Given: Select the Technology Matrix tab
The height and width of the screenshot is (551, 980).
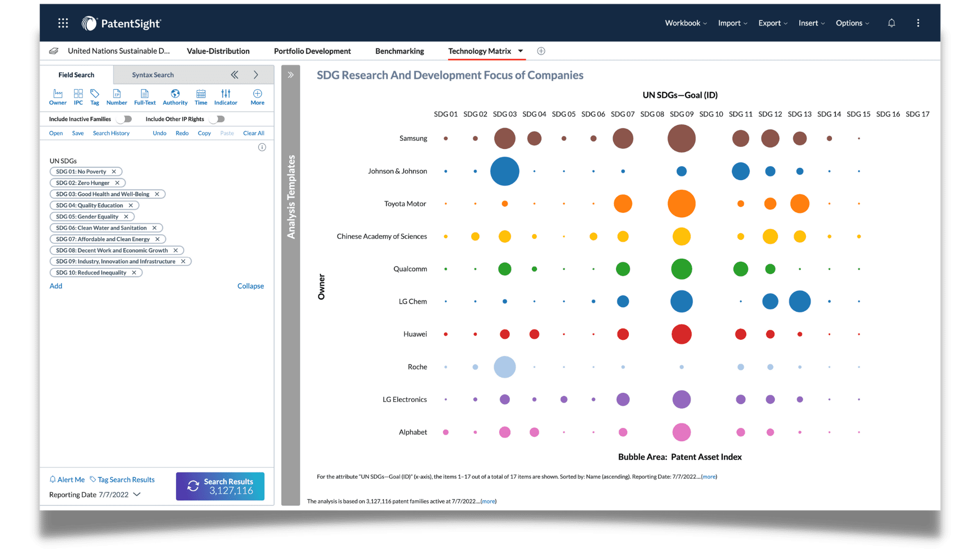Looking at the screenshot, I should (480, 51).
